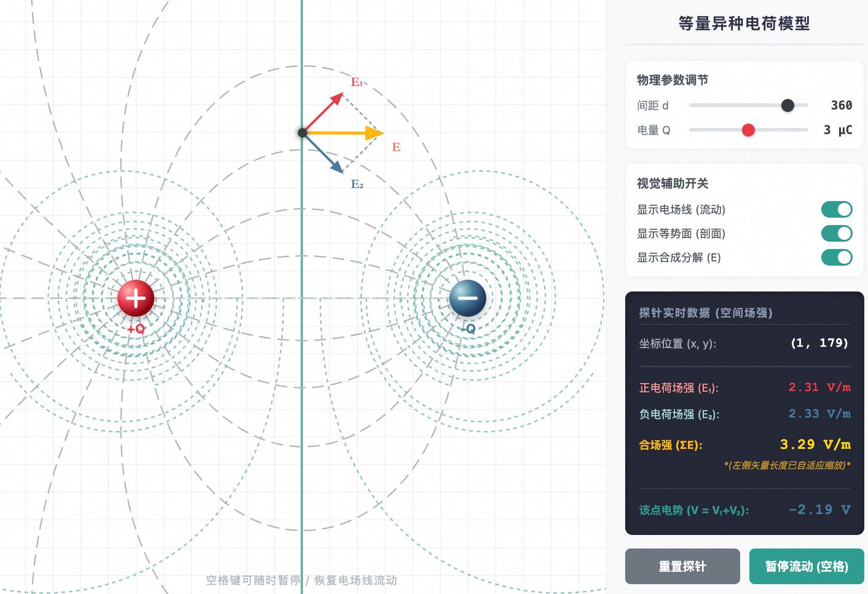This screenshot has width=868, height=594.
Task: Click the yellow resultant field E arrowhead
Action: tap(375, 133)
